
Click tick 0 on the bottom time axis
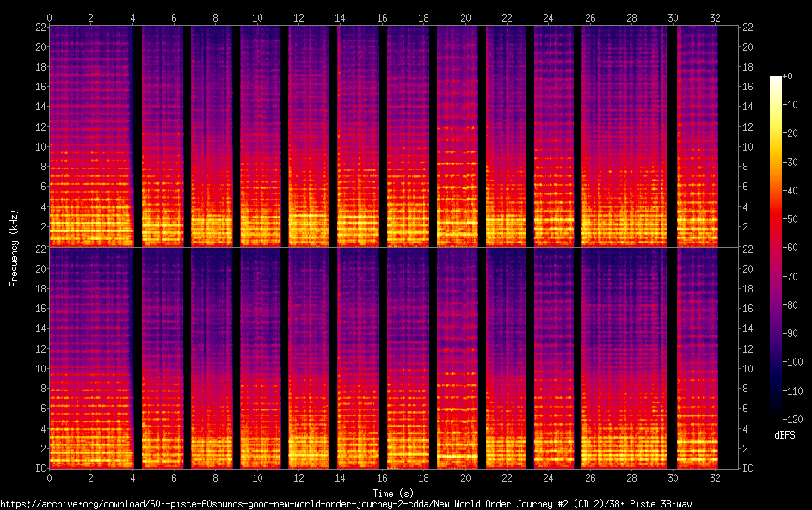coord(49,478)
